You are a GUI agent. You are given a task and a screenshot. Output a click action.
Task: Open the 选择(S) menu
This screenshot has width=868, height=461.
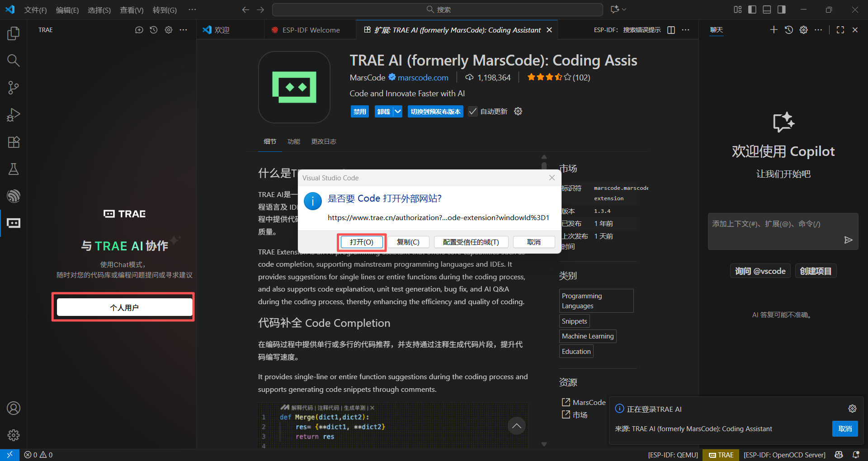click(x=99, y=10)
